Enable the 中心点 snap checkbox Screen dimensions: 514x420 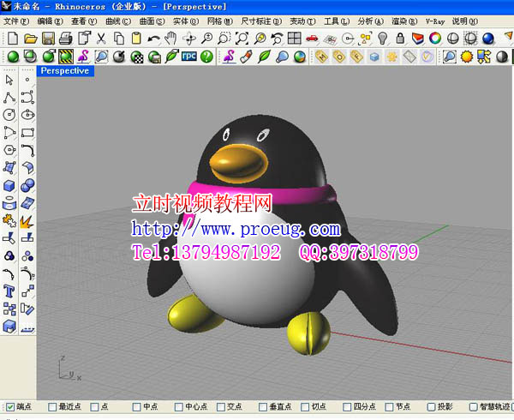[x=178, y=407]
